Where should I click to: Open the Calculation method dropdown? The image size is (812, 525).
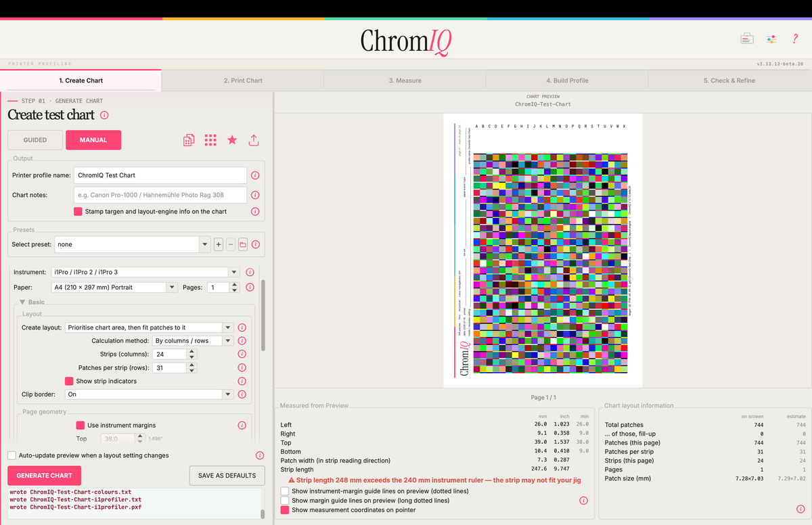pos(192,341)
